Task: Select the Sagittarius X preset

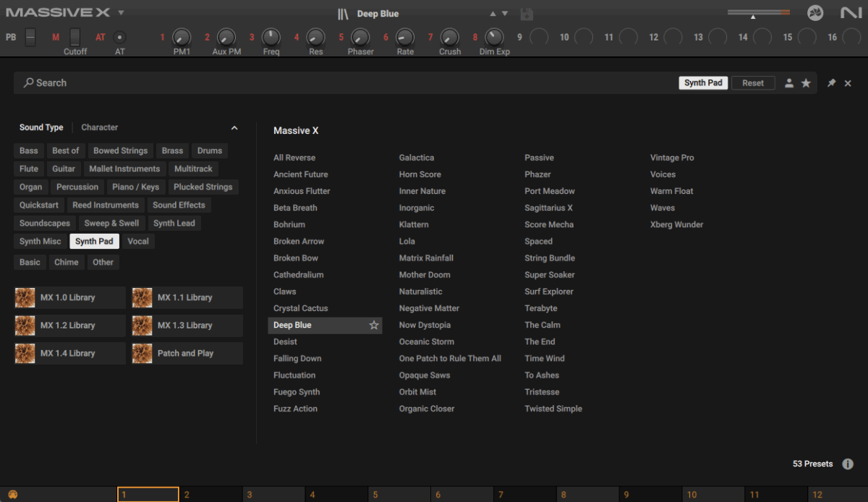Action: tap(549, 208)
